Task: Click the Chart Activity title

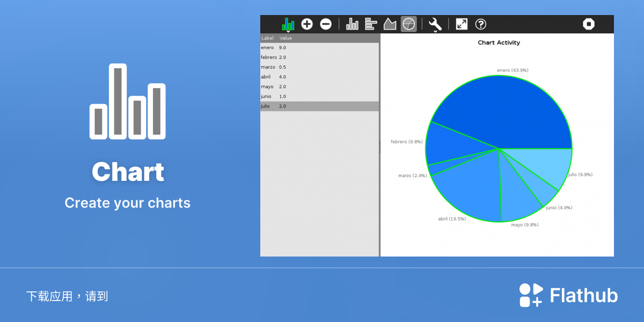Action: click(499, 42)
